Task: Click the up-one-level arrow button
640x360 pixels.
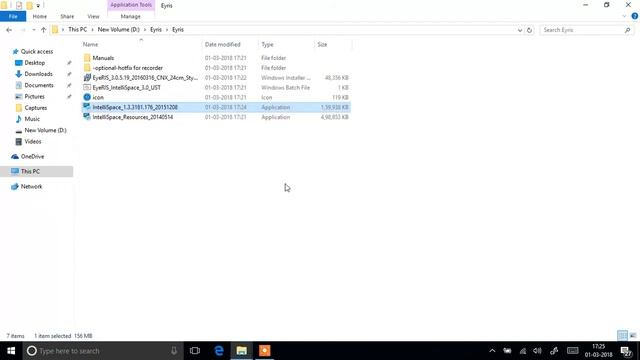Action: pos(43,30)
